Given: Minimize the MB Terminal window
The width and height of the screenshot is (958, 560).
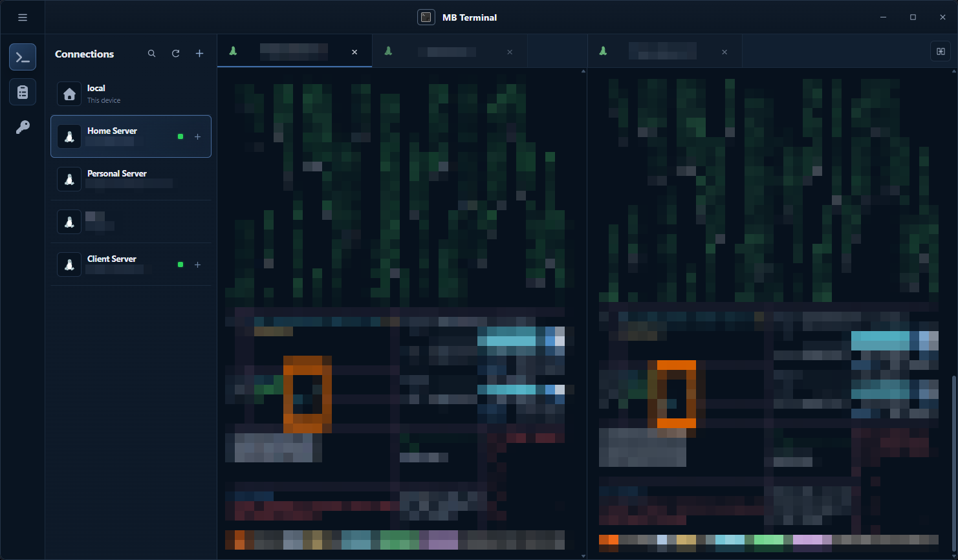Looking at the screenshot, I should 883,17.
